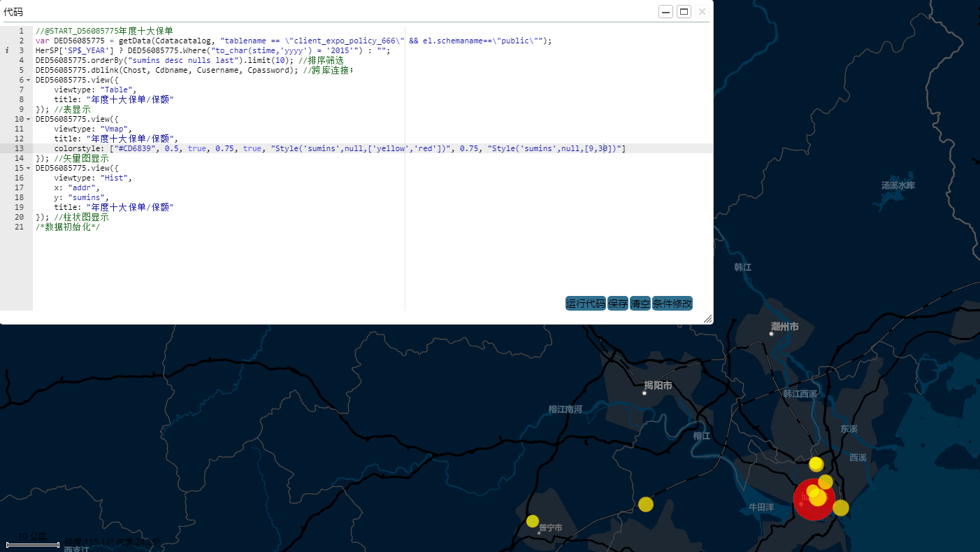Screen dimensions: 980x552
Task: Click the 潮州市 city label on map
Action: coord(784,327)
